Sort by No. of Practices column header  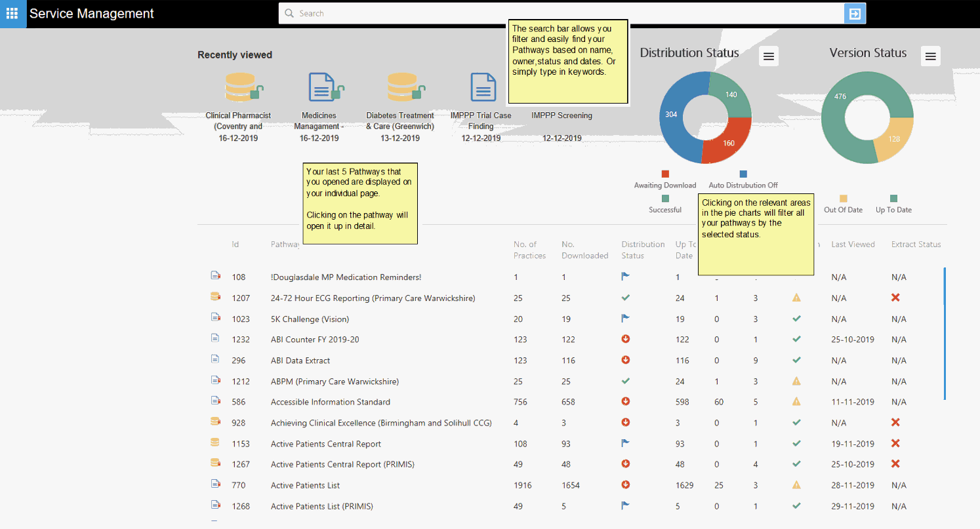click(x=529, y=250)
